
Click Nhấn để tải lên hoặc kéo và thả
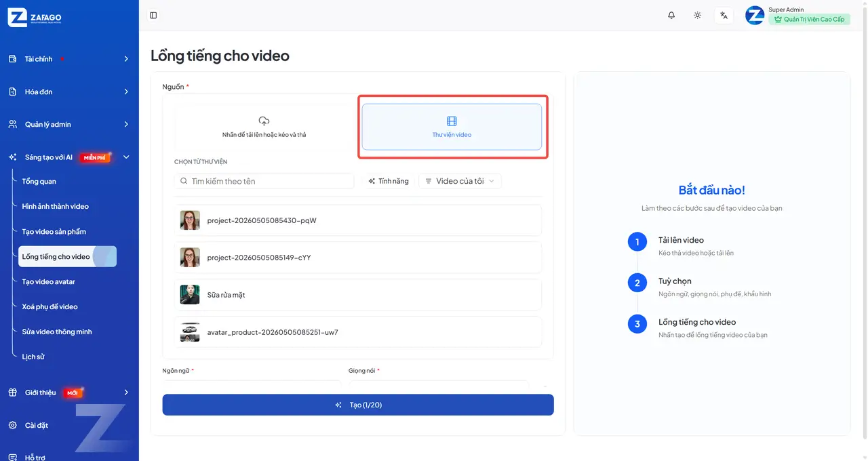(264, 135)
